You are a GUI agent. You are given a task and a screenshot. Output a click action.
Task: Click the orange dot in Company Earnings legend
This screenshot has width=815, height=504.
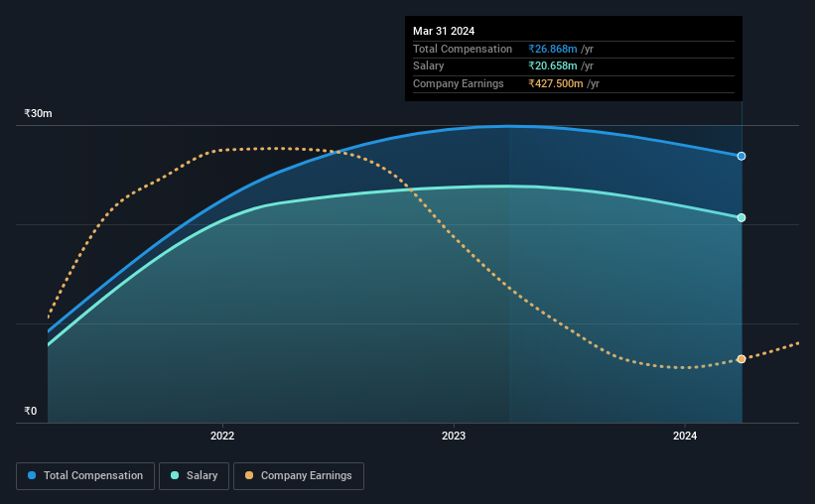click(249, 475)
